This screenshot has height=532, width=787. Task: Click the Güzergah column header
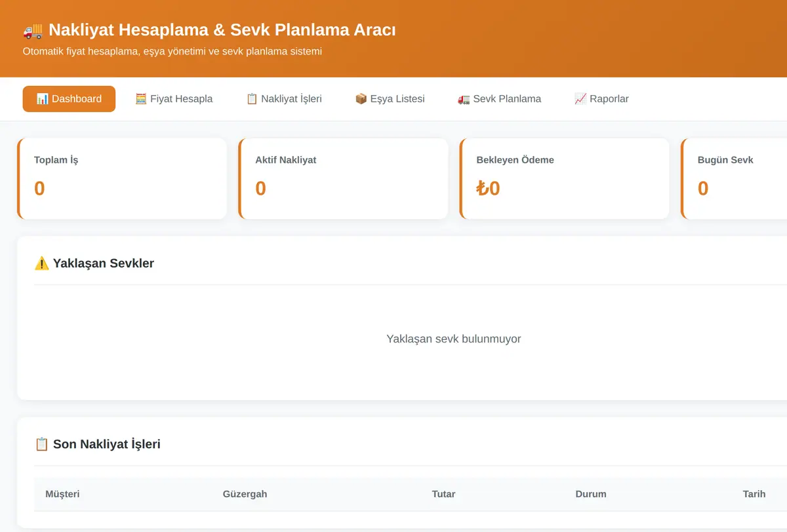(245, 494)
